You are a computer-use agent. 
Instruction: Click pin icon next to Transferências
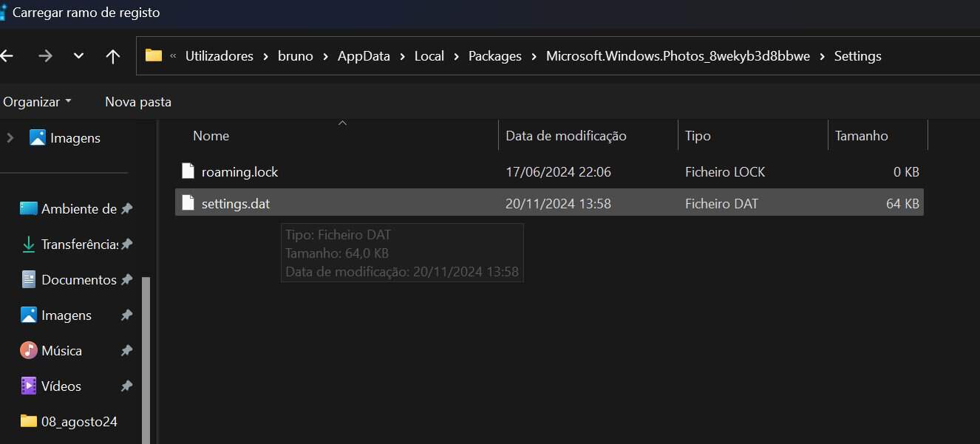(x=126, y=245)
